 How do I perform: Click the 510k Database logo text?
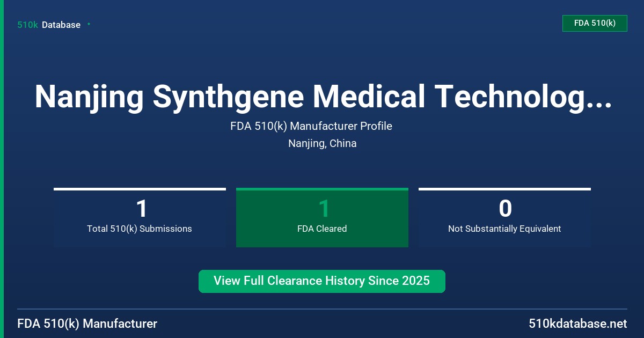click(49, 25)
